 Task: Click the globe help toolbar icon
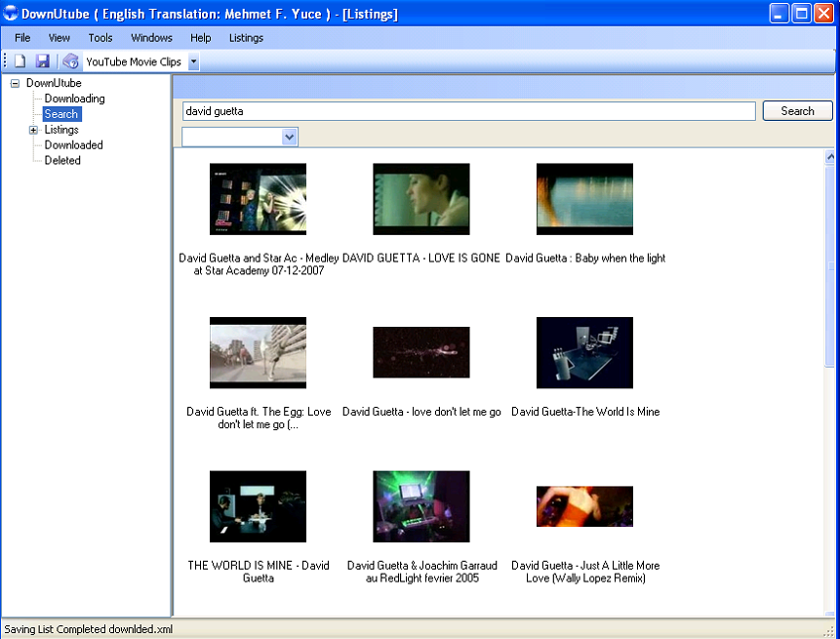(70, 61)
